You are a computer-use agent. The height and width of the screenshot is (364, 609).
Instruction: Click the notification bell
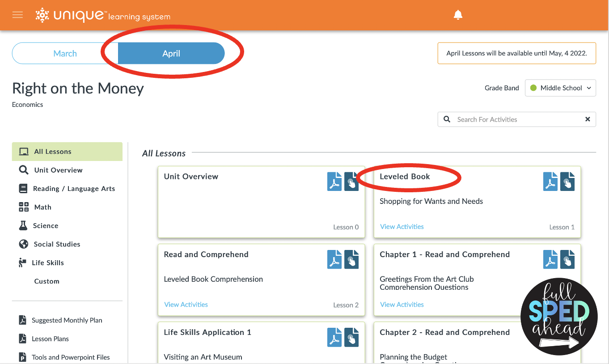tap(458, 14)
